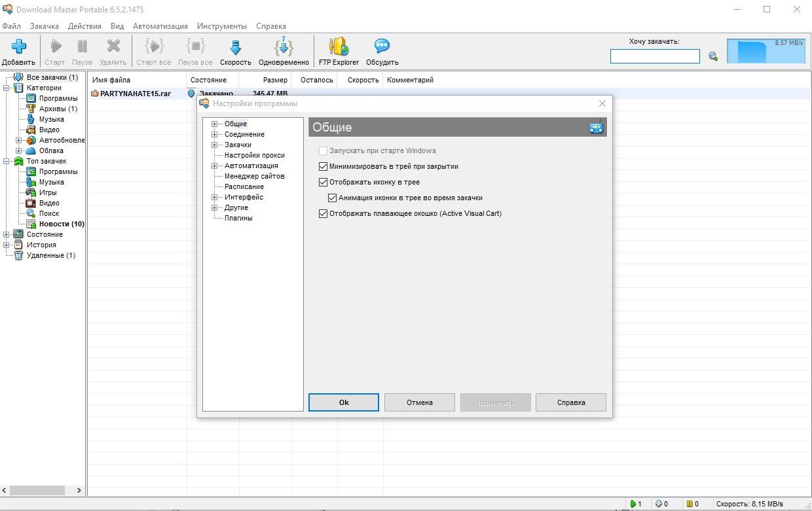812x511 pixels.
Task: Select the PARTYNAHATE15.rar download row
Action: 449,94
